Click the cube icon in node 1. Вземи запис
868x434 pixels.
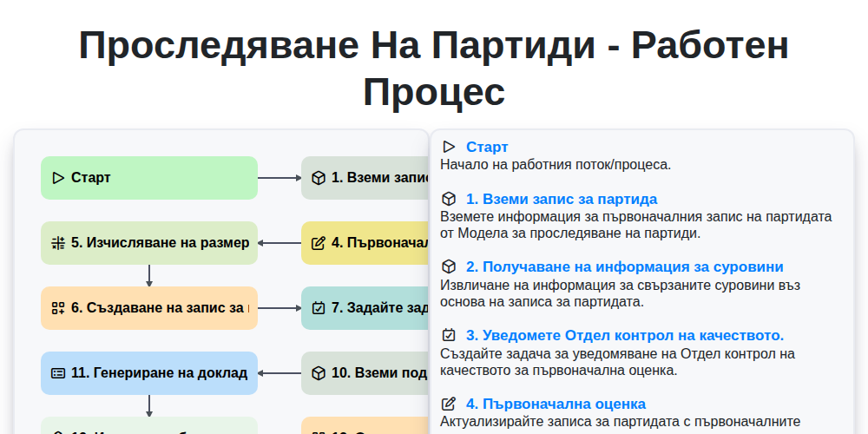coord(319,178)
